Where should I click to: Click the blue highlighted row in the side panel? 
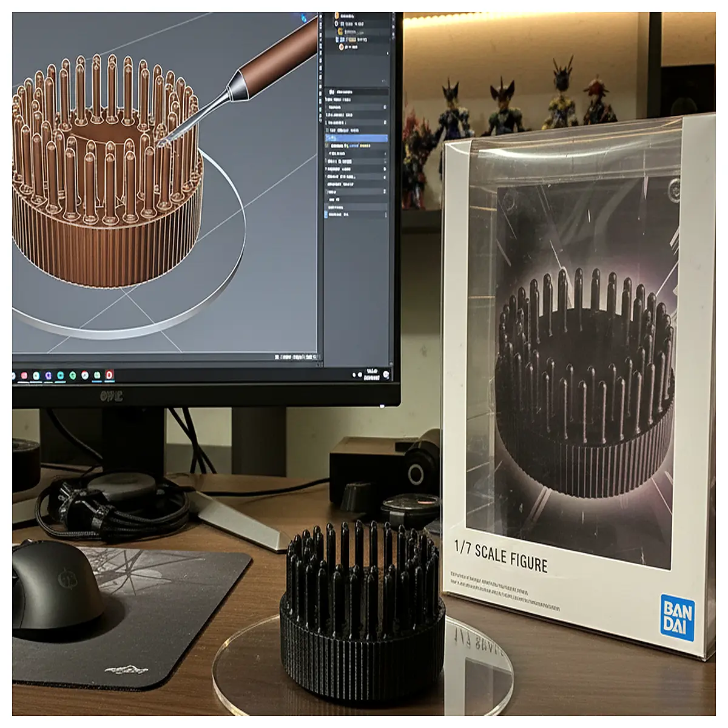[357, 138]
